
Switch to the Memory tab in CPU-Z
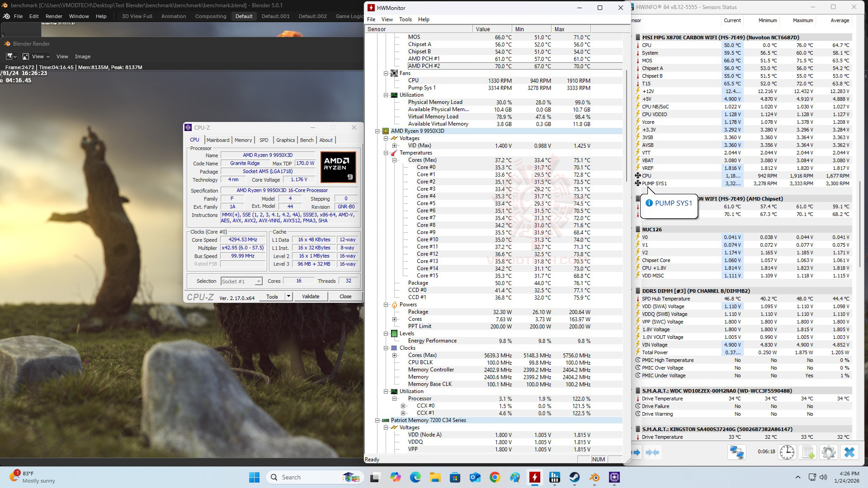point(243,140)
